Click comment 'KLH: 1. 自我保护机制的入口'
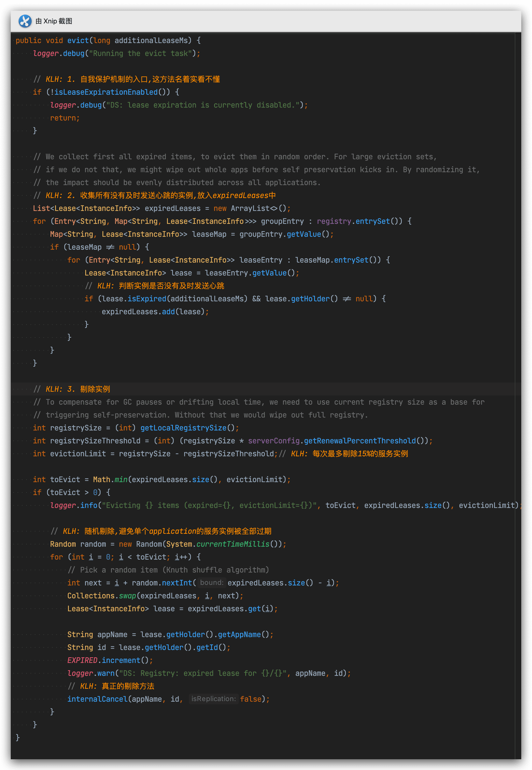 (127, 79)
